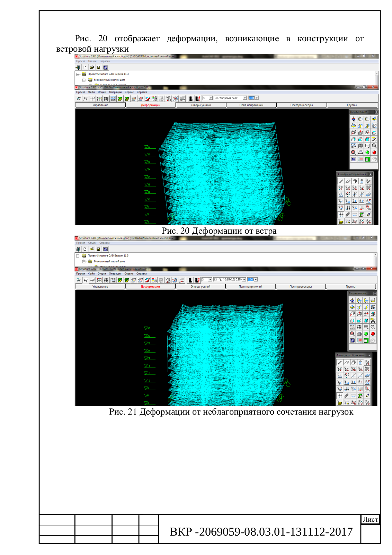Click green grid icon in Рис. 20 Визуализация
392x555 pixels.
[x=367, y=159]
